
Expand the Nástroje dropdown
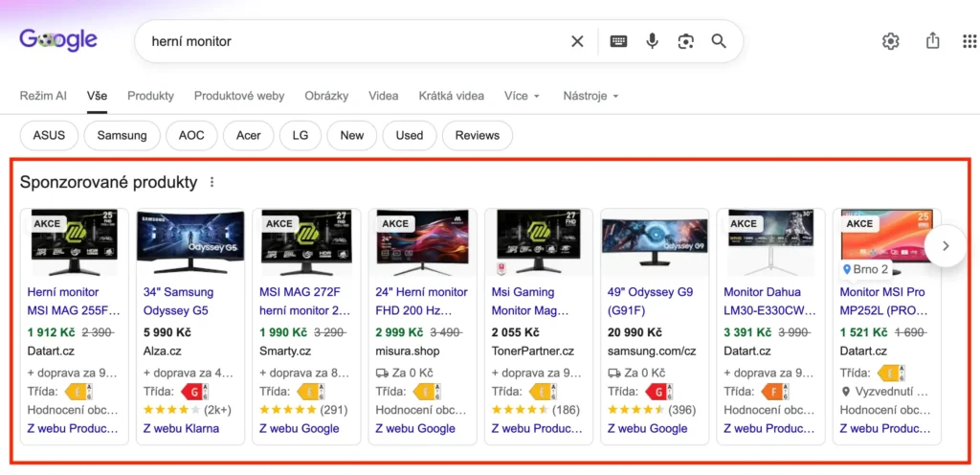[590, 97]
